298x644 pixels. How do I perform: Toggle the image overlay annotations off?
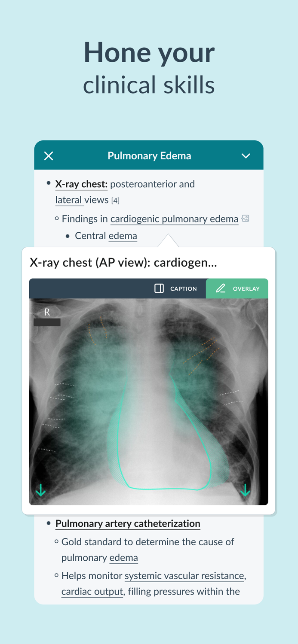[x=237, y=289]
